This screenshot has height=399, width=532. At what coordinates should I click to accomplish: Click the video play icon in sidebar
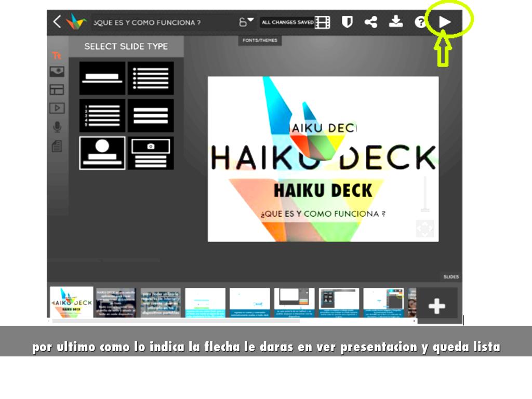point(57,108)
